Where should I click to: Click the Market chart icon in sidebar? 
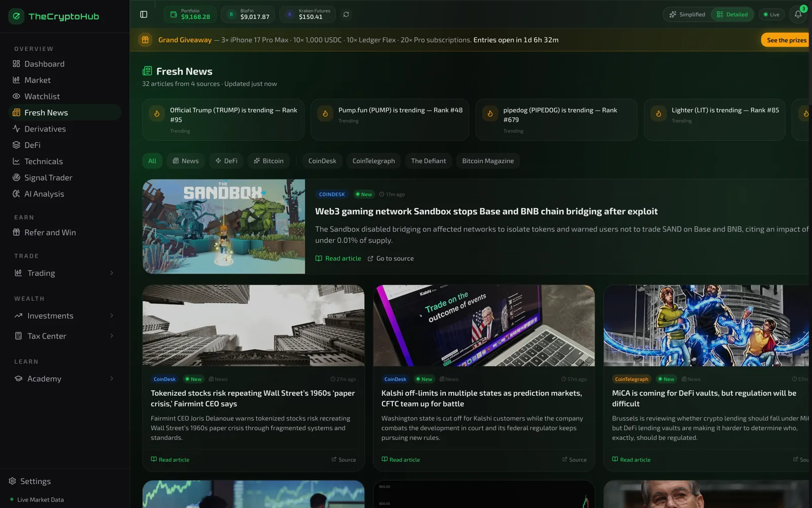tap(16, 80)
